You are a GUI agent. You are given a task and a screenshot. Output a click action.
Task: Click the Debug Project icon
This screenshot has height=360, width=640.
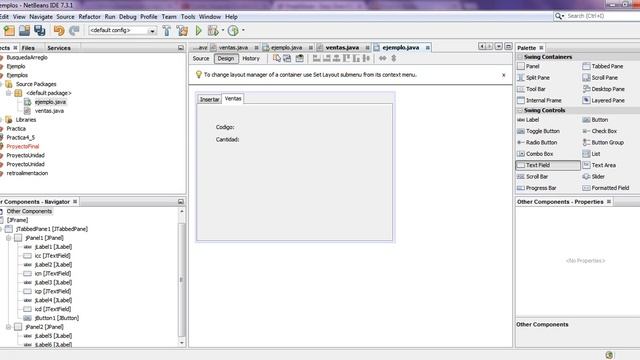click(213, 31)
